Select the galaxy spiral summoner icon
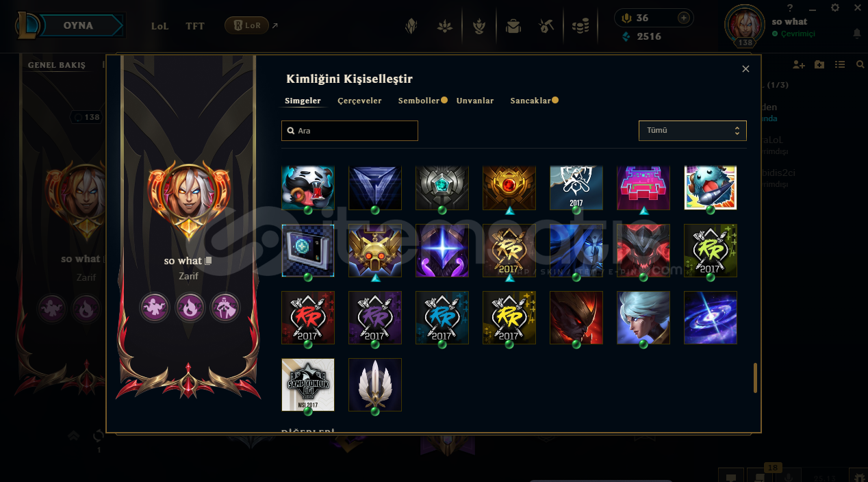Image resolution: width=868 pixels, height=482 pixels. pos(711,318)
